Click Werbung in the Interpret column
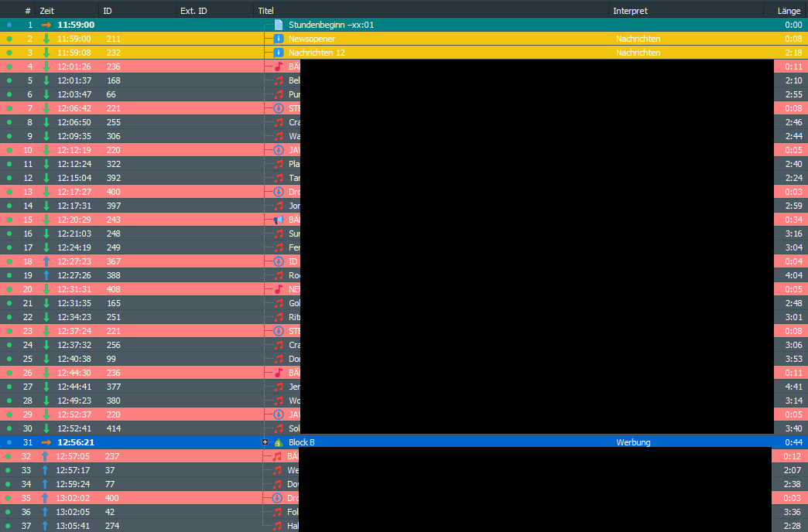Screen dimensions: 808x532 633,442
